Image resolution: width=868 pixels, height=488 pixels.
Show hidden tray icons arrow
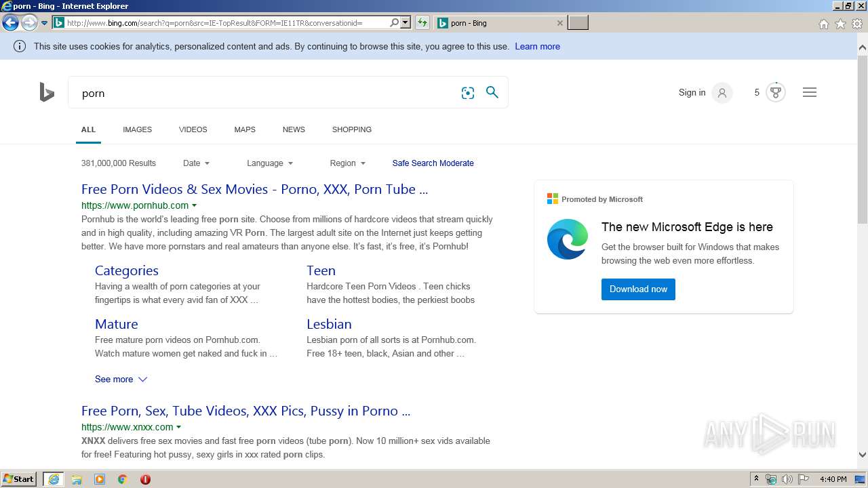coord(756,479)
